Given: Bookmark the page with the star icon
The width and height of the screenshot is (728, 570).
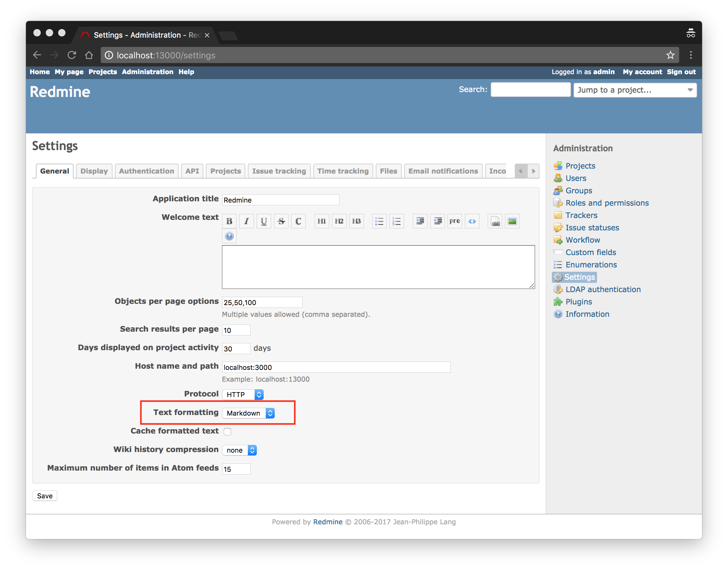Looking at the screenshot, I should (x=670, y=55).
